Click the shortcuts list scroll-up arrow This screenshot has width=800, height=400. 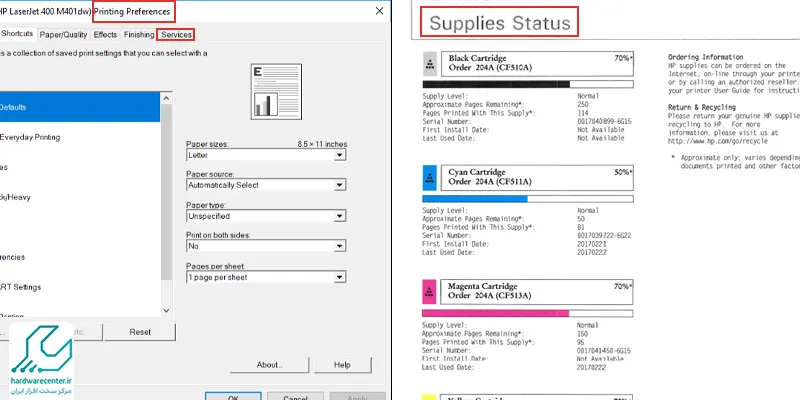pyautogui.click(x=166, y=98)
